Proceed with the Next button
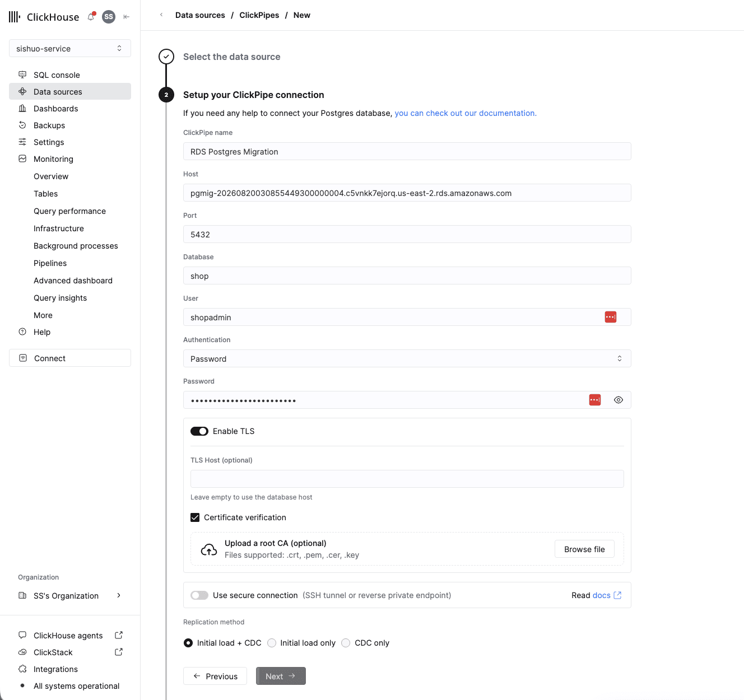 pos(281,676)
